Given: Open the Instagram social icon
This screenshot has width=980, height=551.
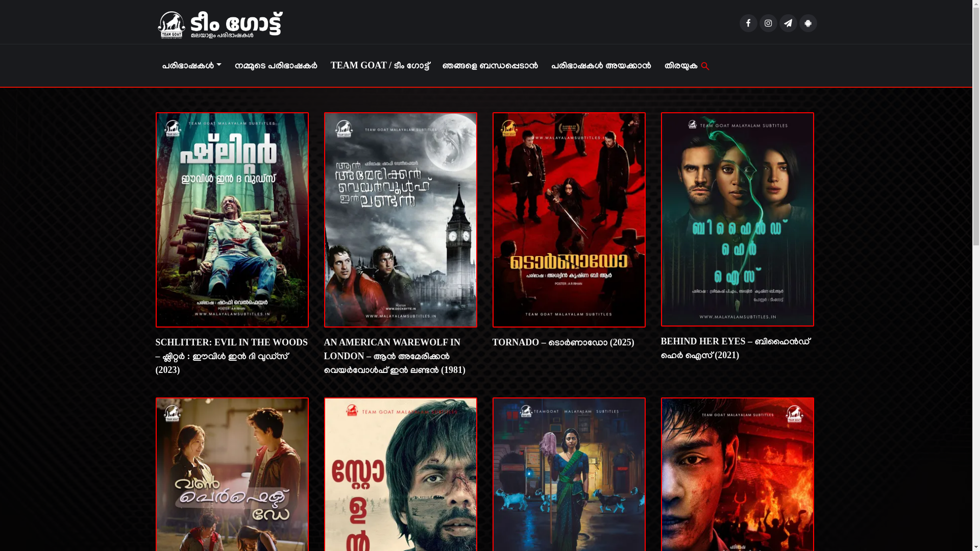Looking at the screenshot, I should coord(768,23).
